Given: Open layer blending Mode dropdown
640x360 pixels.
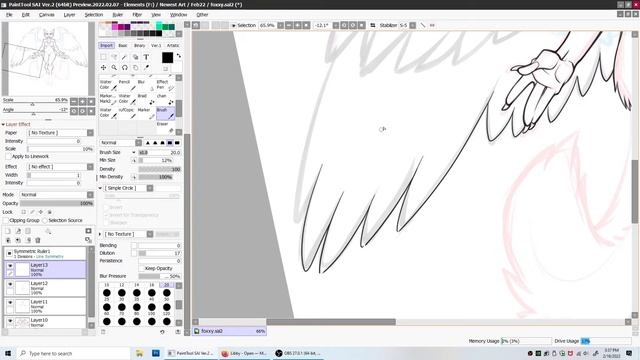Looking at the screenshot, I should click(90, 195).
